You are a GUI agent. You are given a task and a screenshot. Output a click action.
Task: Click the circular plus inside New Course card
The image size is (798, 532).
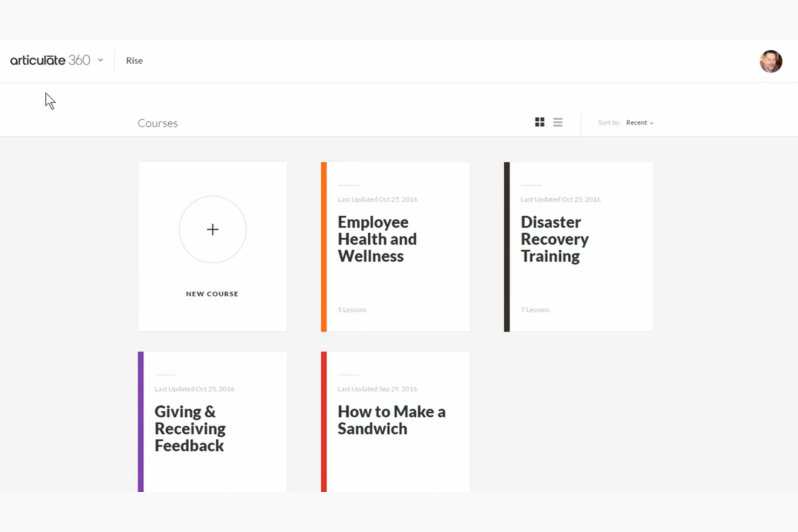point(212,230)
